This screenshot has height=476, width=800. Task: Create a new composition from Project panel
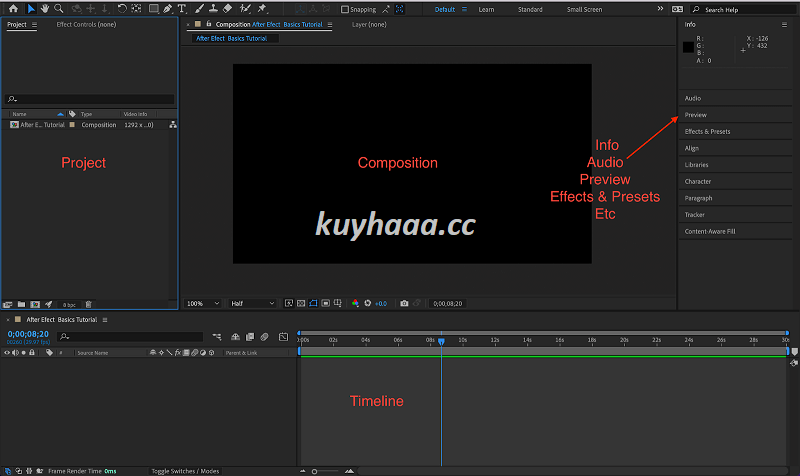[35, 305]
